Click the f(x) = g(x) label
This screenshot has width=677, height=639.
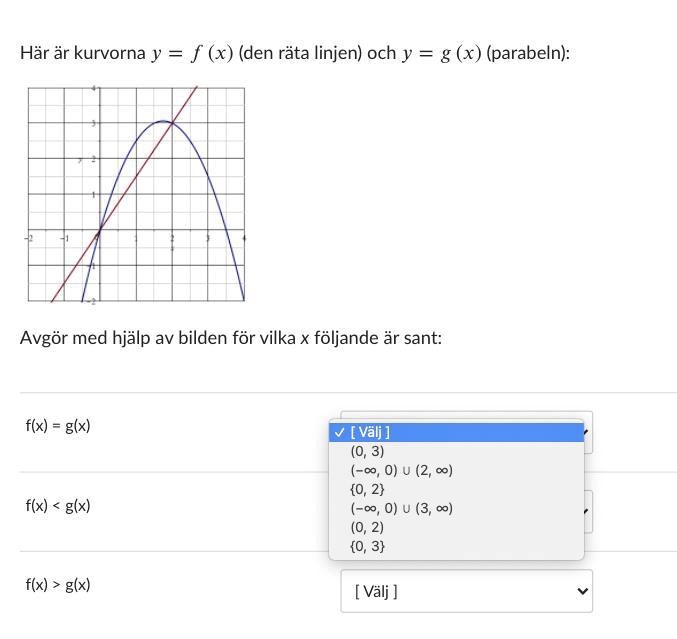pos(58,426)
